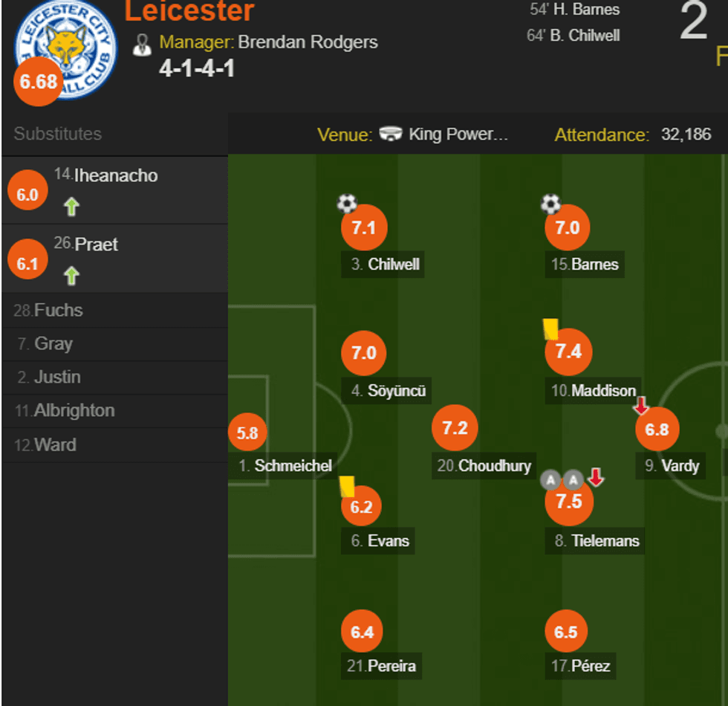Screen dimensions: 728x706
Task: Click the assist badges above Tielemans
Action: tap(562, 479)
